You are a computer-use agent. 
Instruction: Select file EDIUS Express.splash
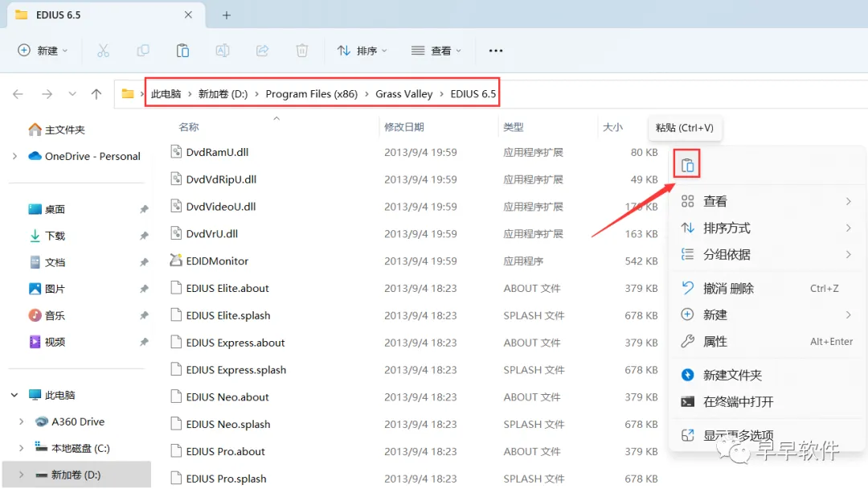[235, 369]
